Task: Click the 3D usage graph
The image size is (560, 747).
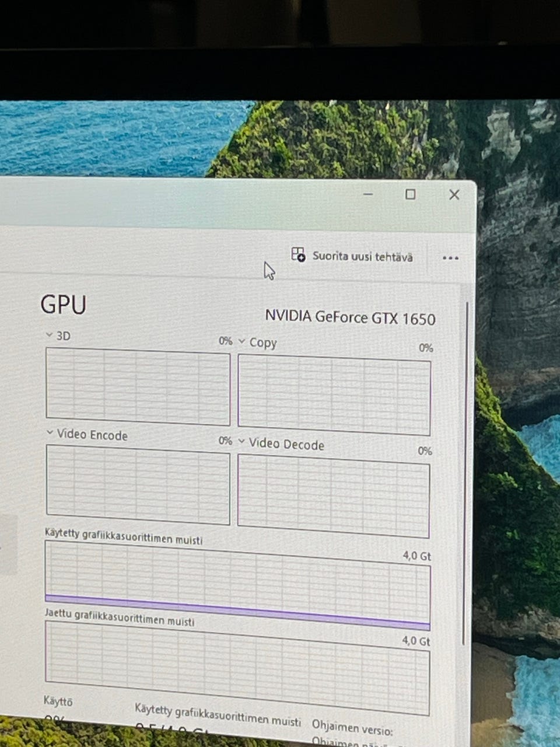Action: tap(138, 386)
